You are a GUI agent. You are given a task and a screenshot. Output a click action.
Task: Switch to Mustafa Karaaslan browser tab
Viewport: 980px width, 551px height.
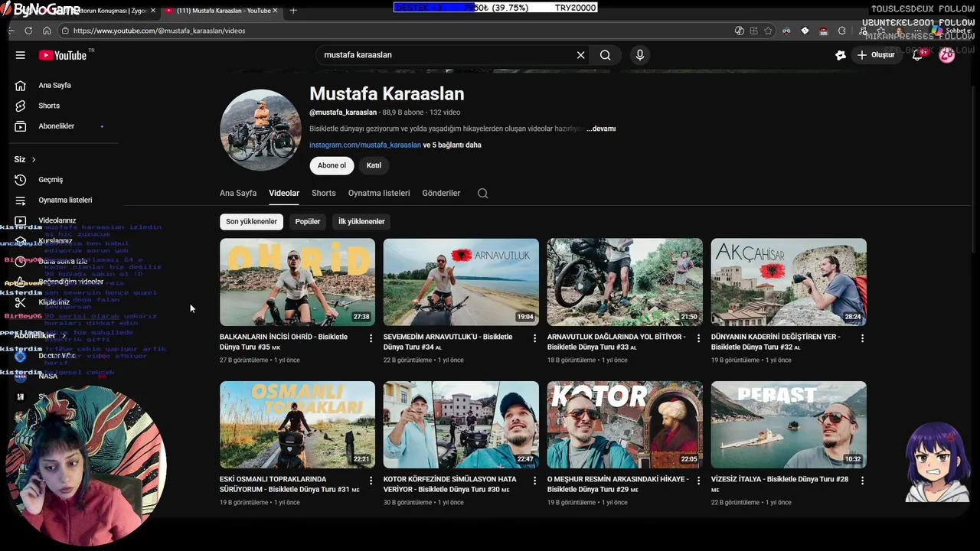pos(222,11)
